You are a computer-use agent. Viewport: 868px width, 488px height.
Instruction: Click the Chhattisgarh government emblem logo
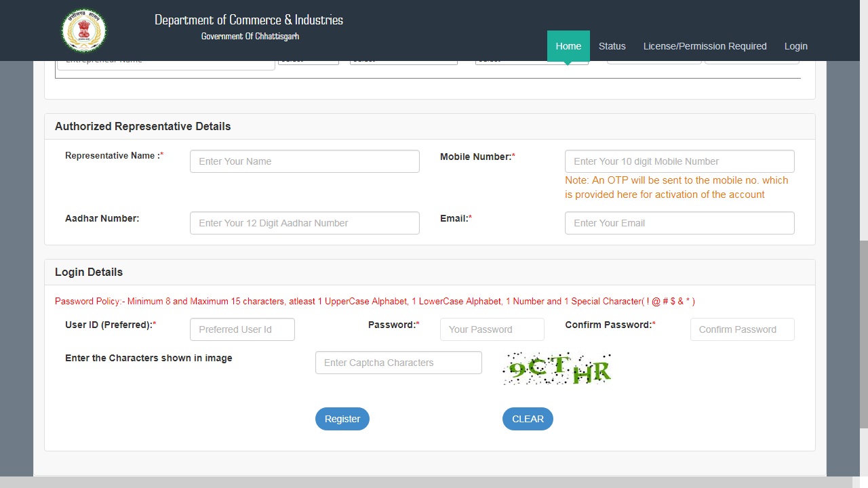click(x=84, y=30)
